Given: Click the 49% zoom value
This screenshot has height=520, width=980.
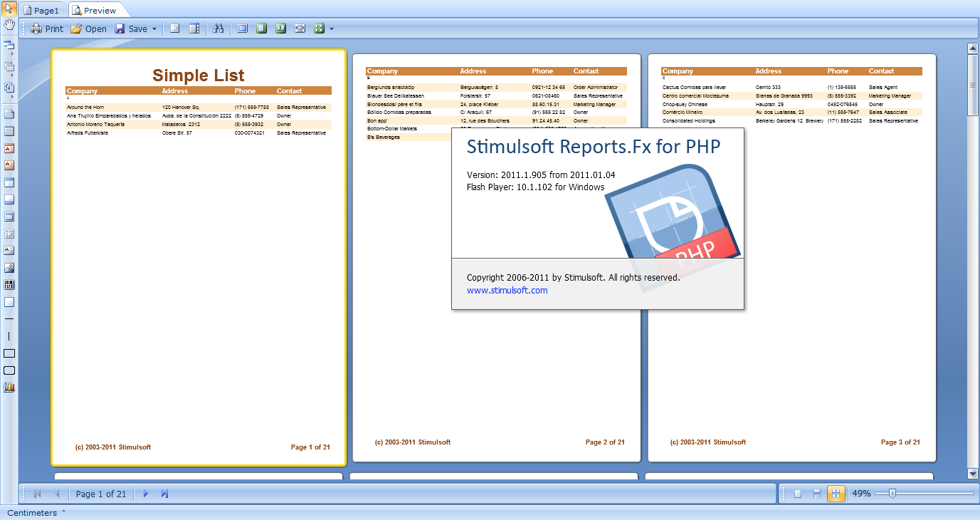Looking at the screenshot, I should click(861, 494).
